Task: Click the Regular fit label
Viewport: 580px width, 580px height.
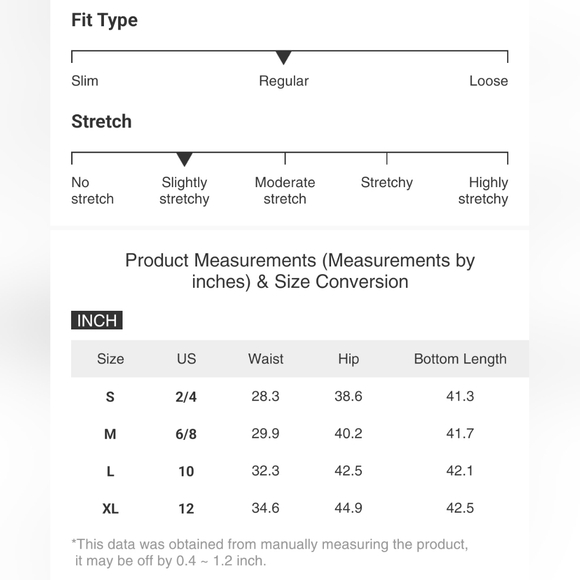Action: pos(284,81)
